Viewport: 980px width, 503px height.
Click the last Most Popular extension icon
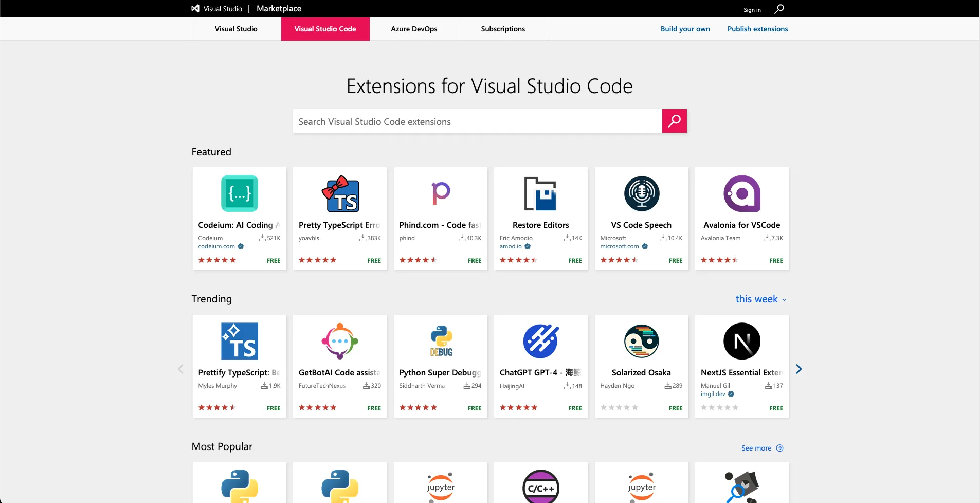click(x=742, y=487)
